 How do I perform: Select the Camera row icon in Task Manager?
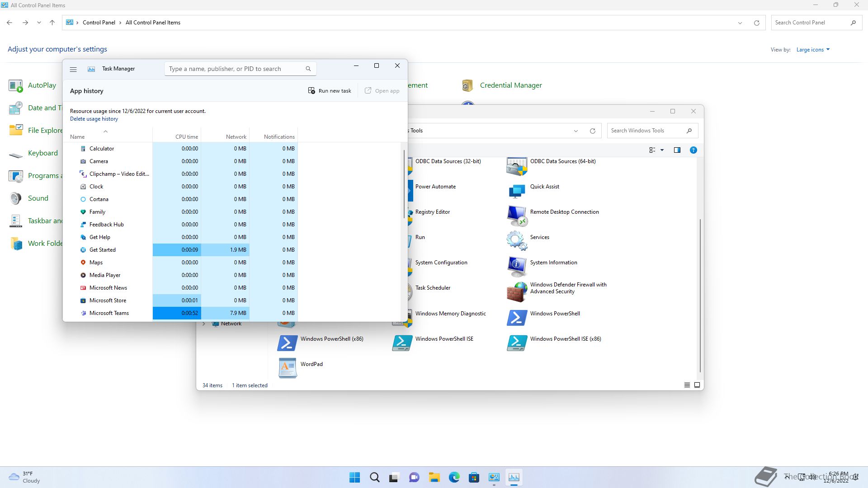83,161
